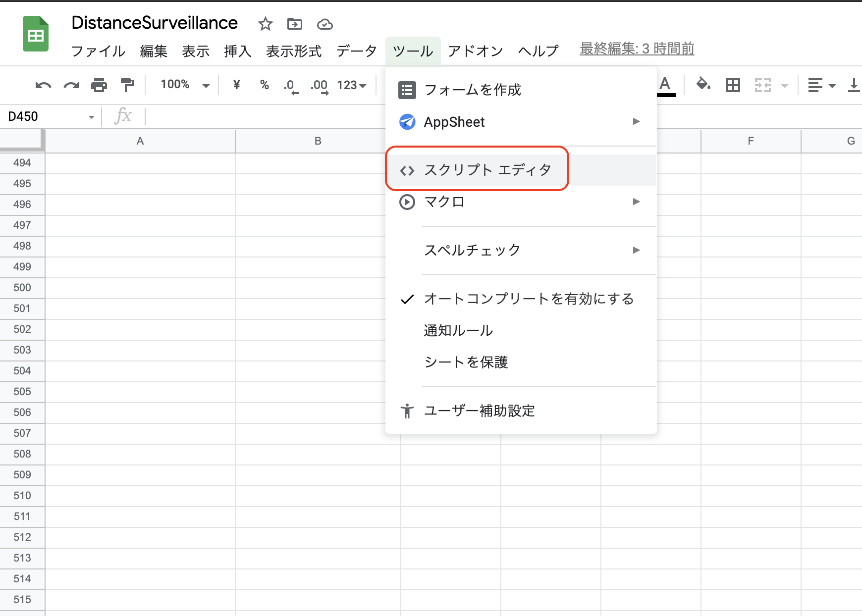This screenshot has width=862, height=616.
Task: Click the fill color bucket icon
Action: (x=703, y=85)
